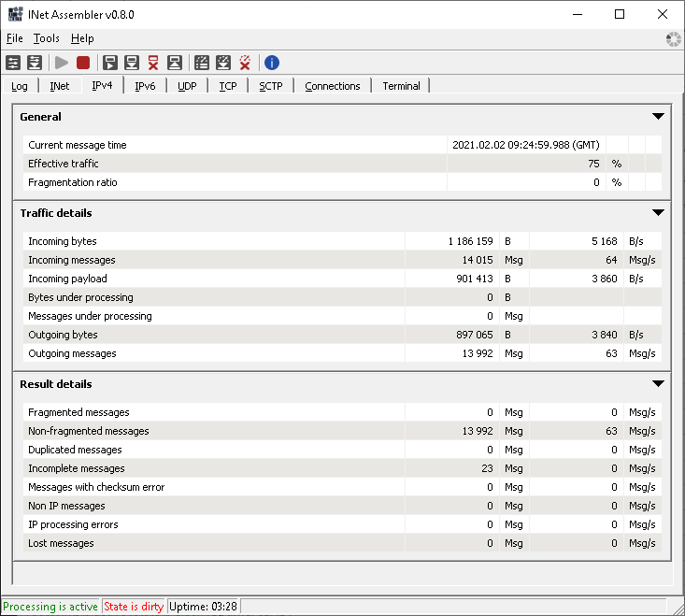Select the Messages under processing row label
The image size is (685, 616).
90,316
